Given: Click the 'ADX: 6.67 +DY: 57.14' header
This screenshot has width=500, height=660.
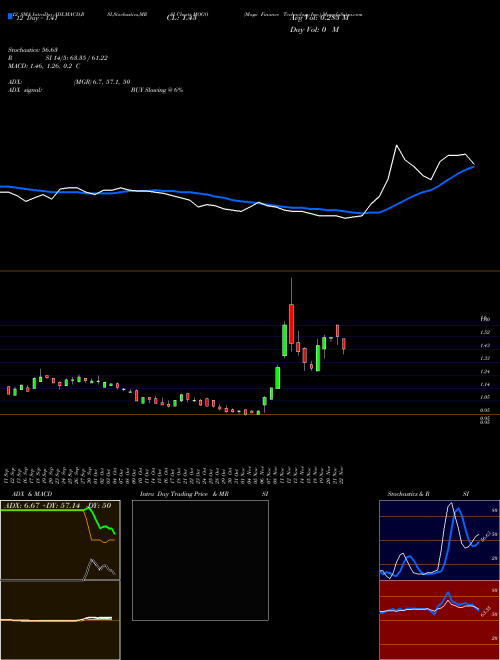Looking at the screenshot, I should [x=41, y=506].
